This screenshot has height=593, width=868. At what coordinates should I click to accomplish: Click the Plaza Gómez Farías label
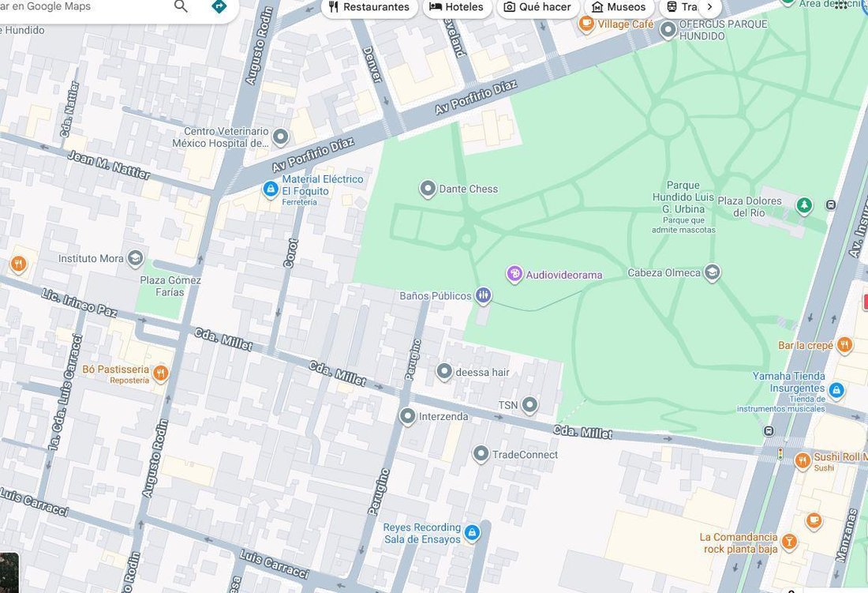point(170,287)
